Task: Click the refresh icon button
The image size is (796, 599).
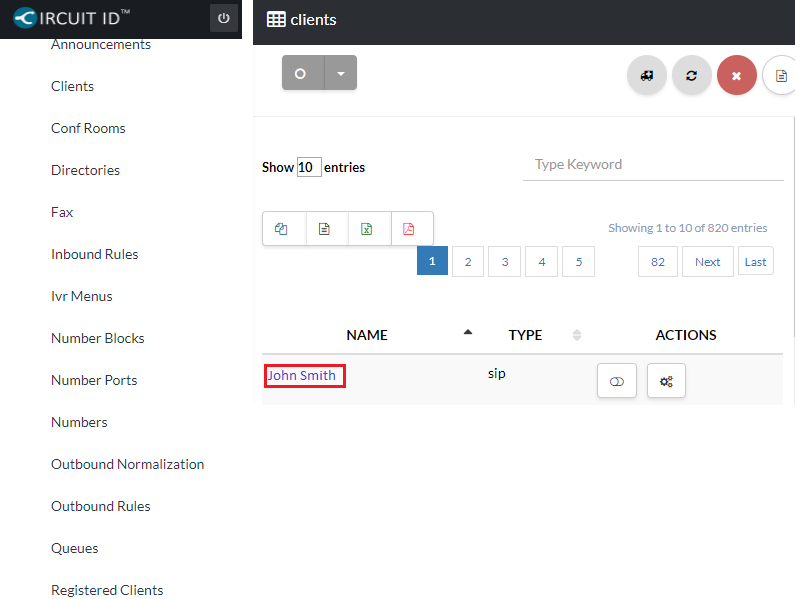Action: 691,76
